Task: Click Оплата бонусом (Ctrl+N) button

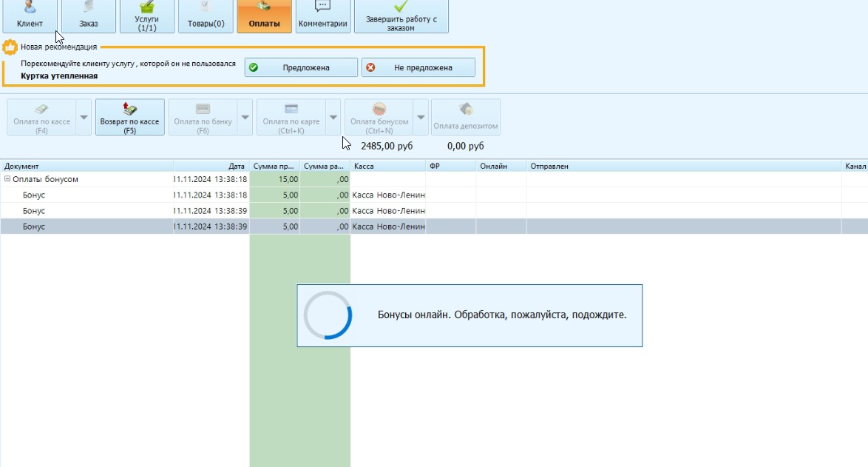Action: [x=379, y=117]
